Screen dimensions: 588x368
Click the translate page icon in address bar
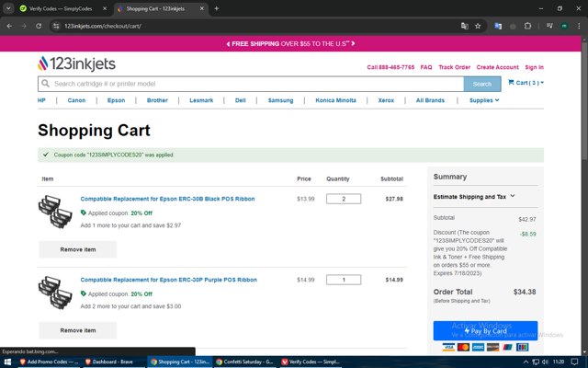[x=465, y=26]
